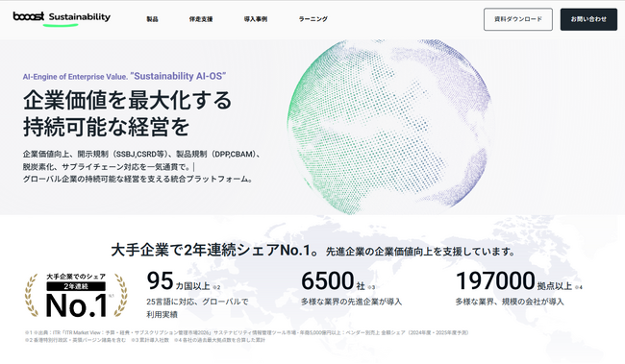Click the No.1 laurel badge
Viewport: 625px width, 364px height.
tap(76, 296)
